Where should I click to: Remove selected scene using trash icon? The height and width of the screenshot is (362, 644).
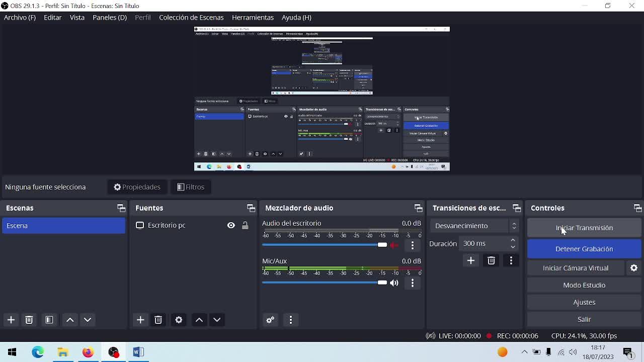point(29,320)
